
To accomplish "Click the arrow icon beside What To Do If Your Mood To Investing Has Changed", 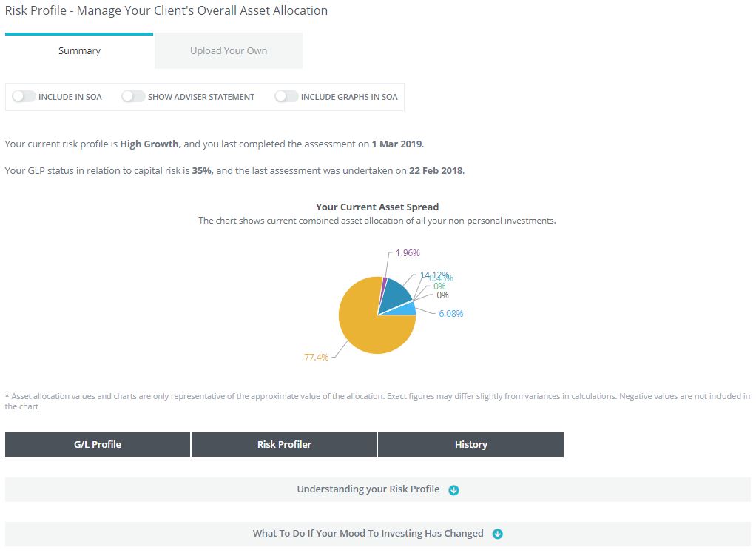I will click(x=498, y=534).
